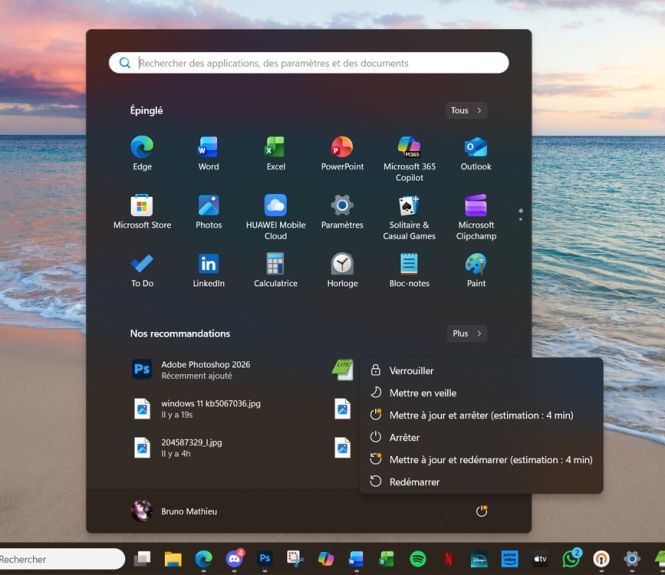Launch Photos app
This screenshot has height=575, width=665.
[x=208, y=212]
